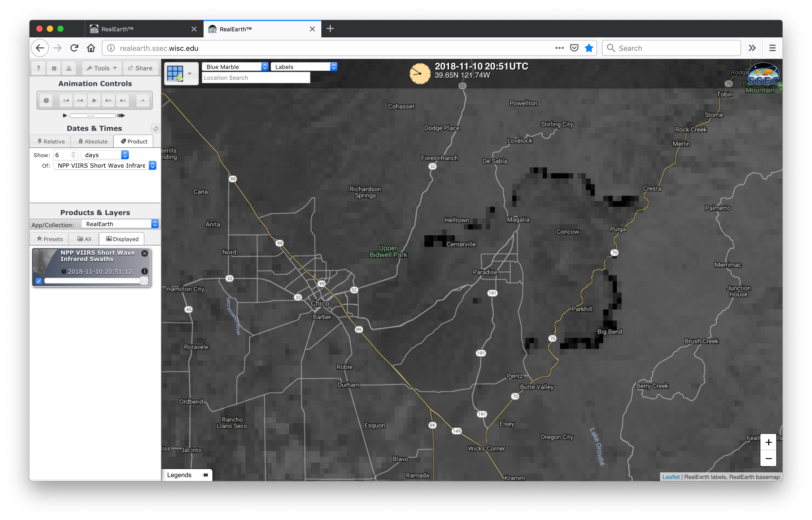Switch to the Presets tab
The height and width of the screenshot is (520, 812).
[50, 239]
